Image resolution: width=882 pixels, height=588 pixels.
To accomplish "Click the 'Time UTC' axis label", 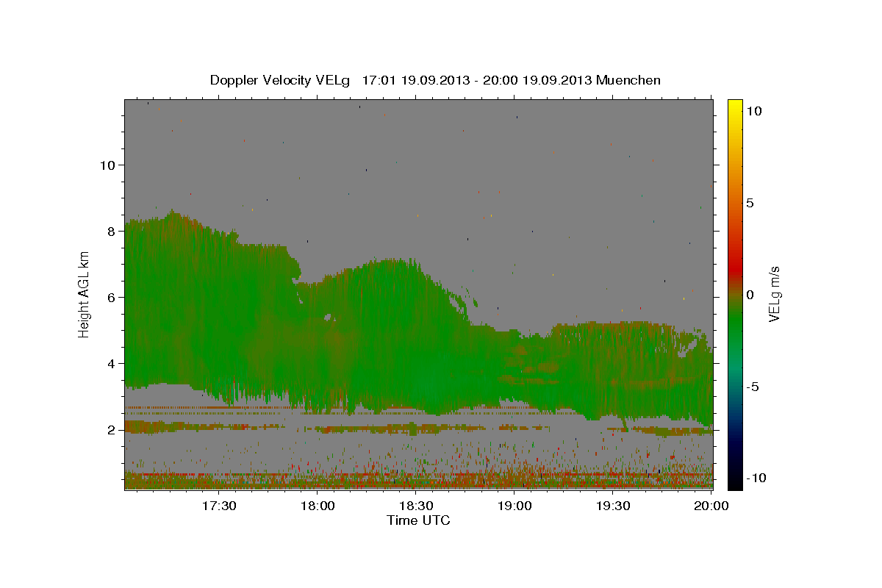I will click(x=418, y=520).
